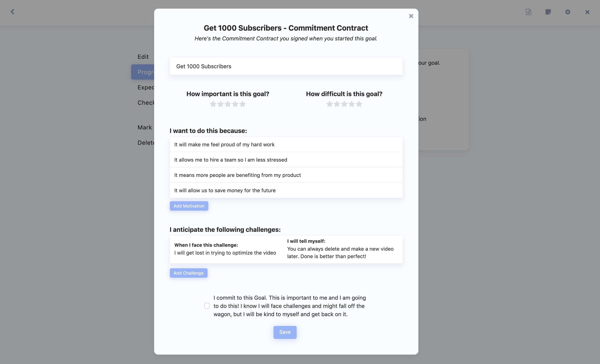Set goal importance to one star
This screenshot has height=364, width=600.
click(213, 104)
